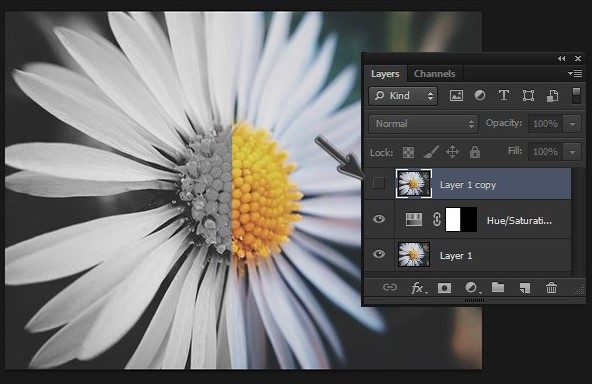592x384 pixels.
Task: Open the Normal blend mode dropdown
Action: 423,124
